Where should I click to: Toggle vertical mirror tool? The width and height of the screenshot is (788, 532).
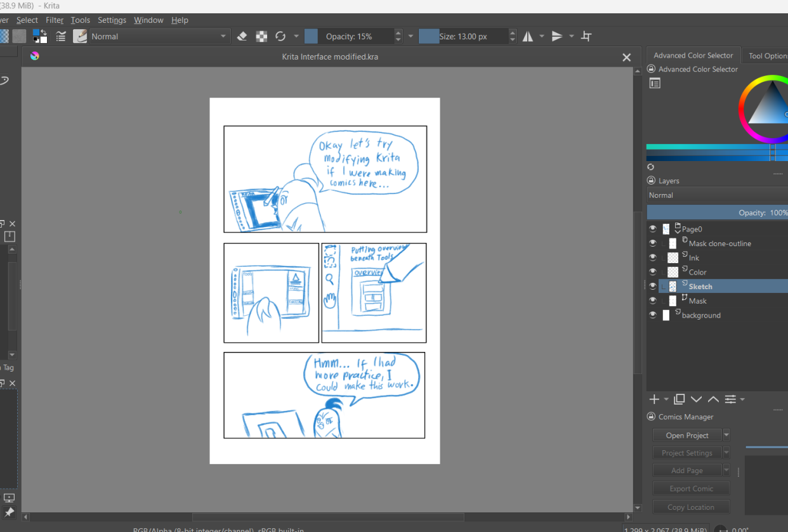(x=557, y=37)
